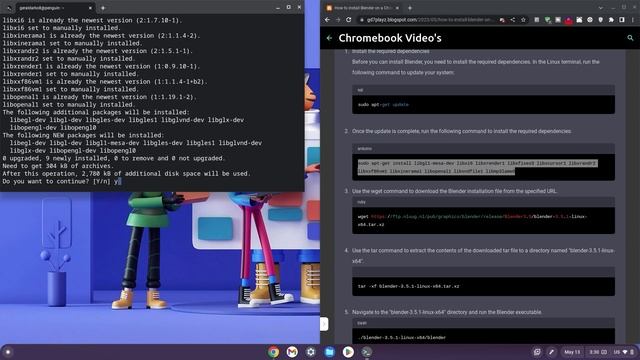Open the ChromeOS launcher

8,352
